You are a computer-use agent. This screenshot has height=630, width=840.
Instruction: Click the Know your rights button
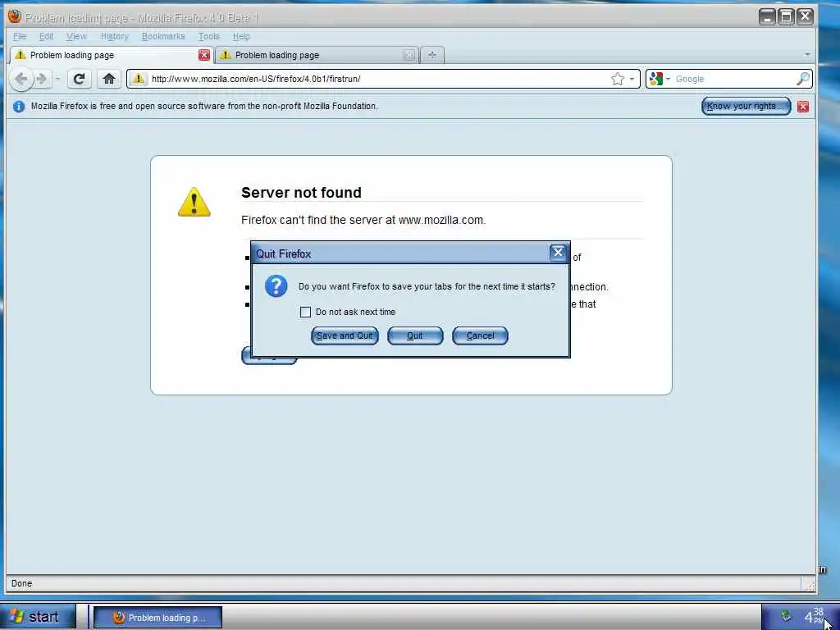746,106
